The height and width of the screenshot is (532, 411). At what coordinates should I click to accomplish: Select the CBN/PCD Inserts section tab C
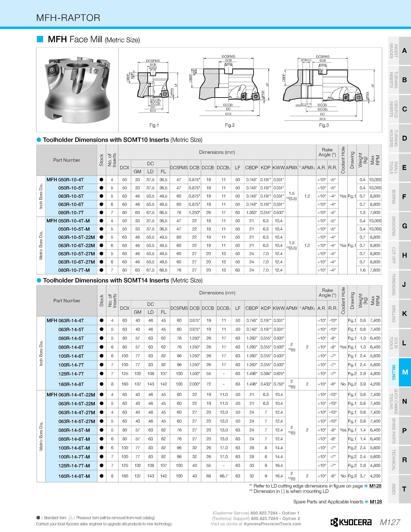pyautogui.click(x=399, y=109)
